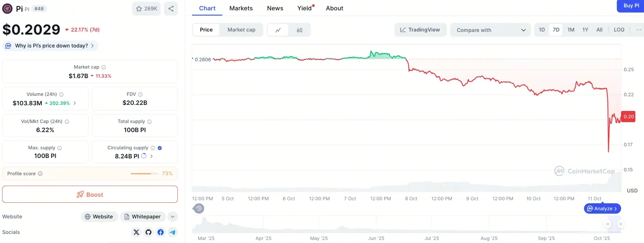Open the Compare with dropdown
Screen dimensions: 644x243
coord(490,30)
